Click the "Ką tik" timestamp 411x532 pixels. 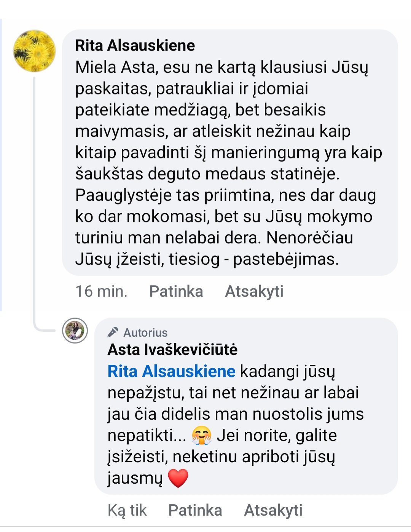(127, 510)
